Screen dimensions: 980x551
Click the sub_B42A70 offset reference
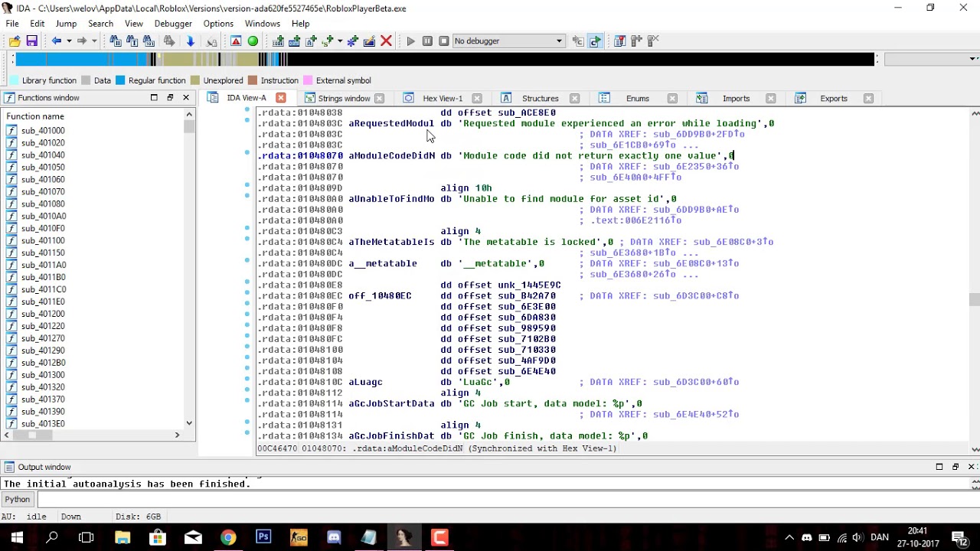[527, 296]
